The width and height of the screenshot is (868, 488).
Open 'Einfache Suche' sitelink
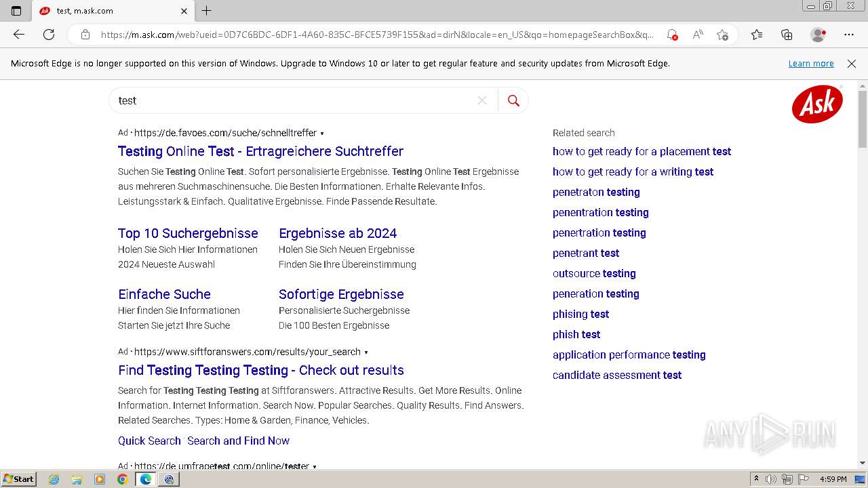164,294
